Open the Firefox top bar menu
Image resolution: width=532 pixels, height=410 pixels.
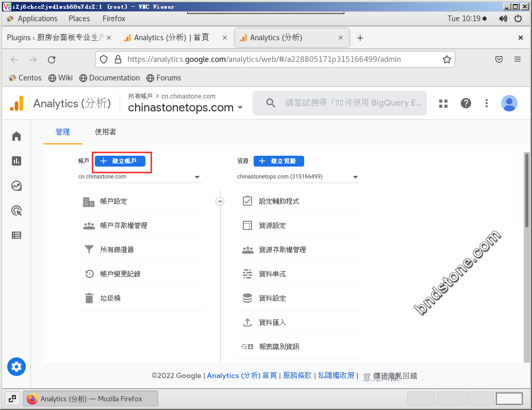[x=114, y=19]
